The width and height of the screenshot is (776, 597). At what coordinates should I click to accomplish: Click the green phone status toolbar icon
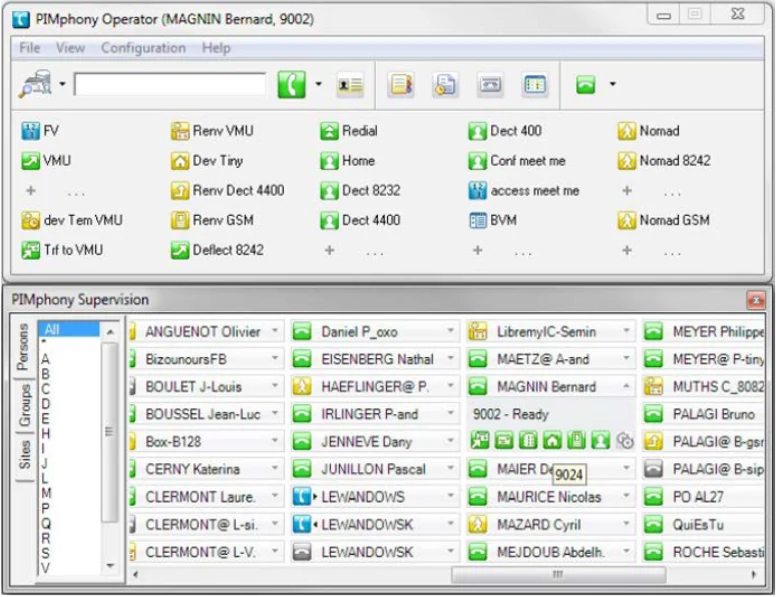click(585, 85)
